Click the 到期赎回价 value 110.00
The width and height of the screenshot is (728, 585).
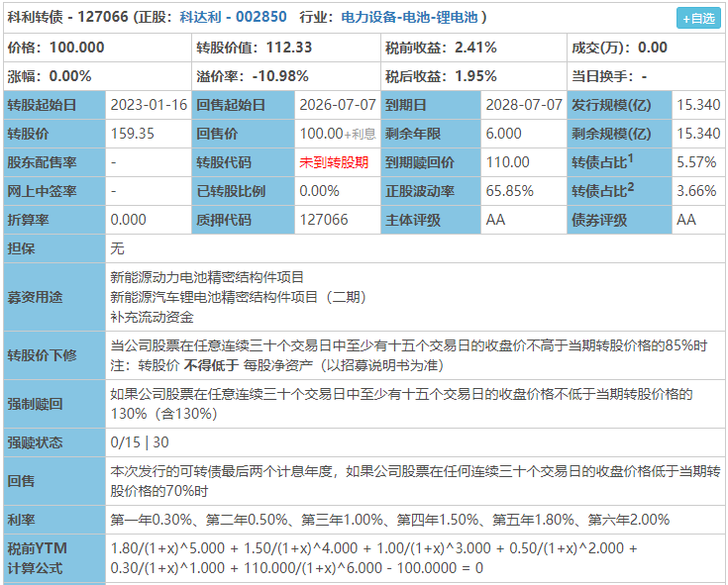coord(507,162)
